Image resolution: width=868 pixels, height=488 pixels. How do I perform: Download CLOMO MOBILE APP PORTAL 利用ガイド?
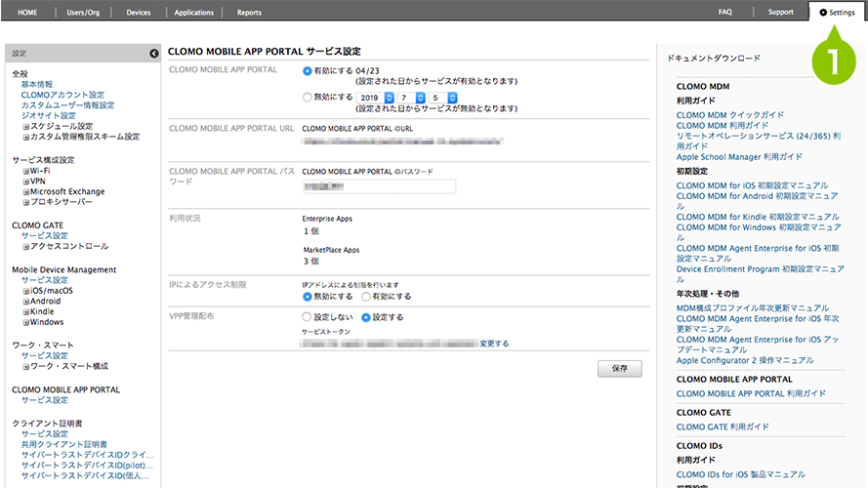tap(751, 393)
